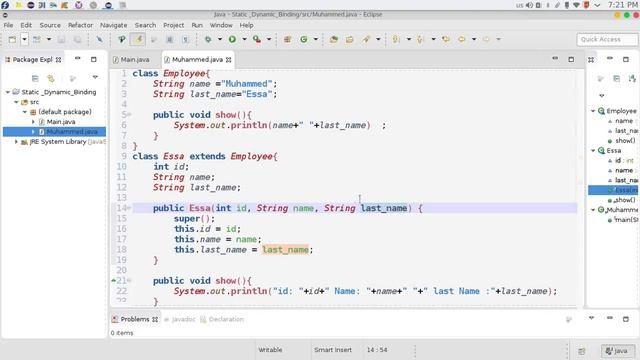Fold the Essa constructor at line 14
The image size is (640, 360).
[x=129, y=208]
